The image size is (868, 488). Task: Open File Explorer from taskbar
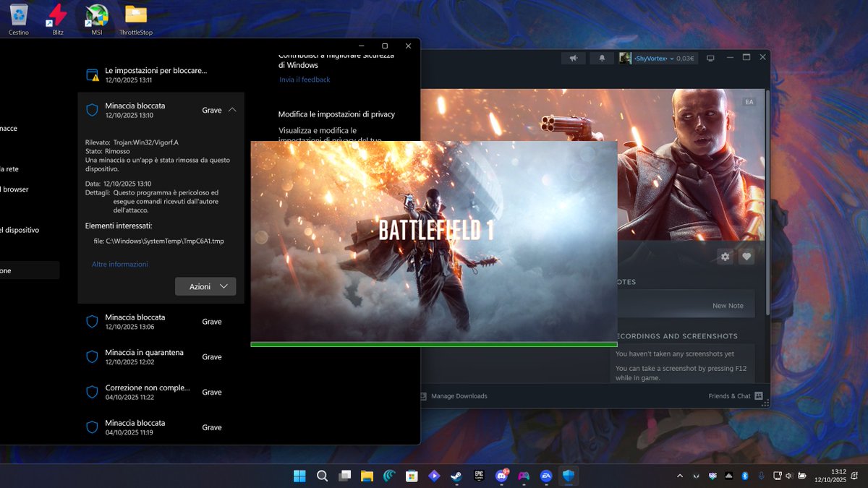(367, 476)
